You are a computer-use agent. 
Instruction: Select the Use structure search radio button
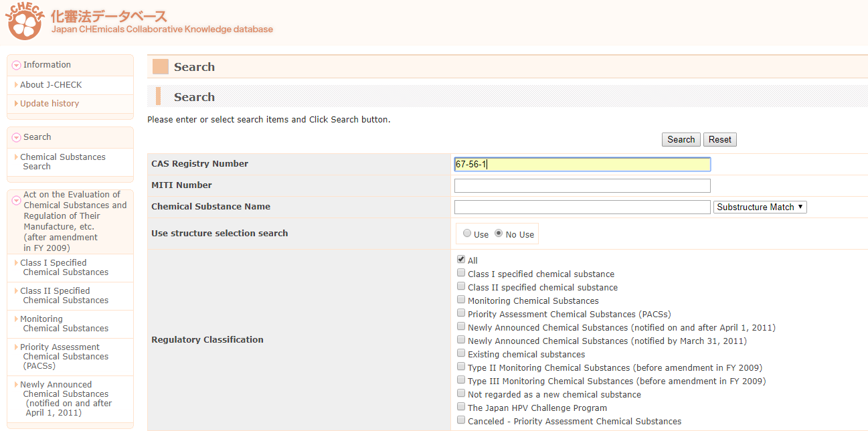467,234
